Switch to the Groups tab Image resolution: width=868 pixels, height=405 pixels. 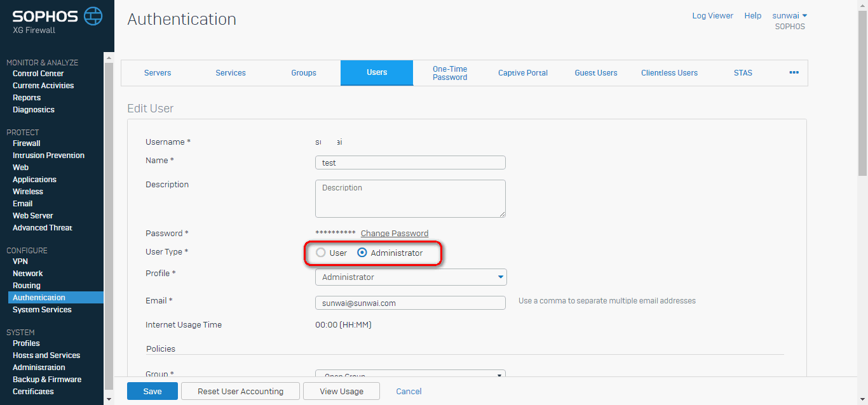[x=304, y=73]
